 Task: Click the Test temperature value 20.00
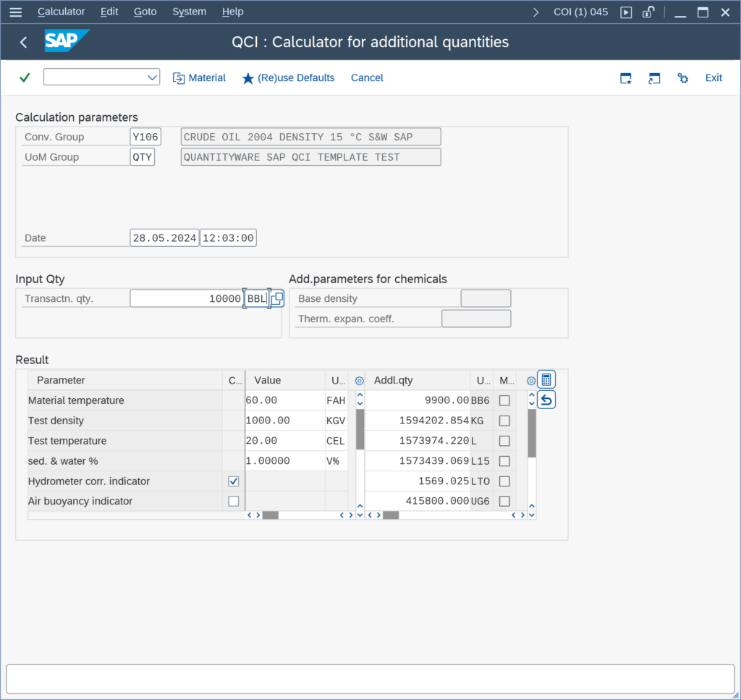tap(285, 441)
